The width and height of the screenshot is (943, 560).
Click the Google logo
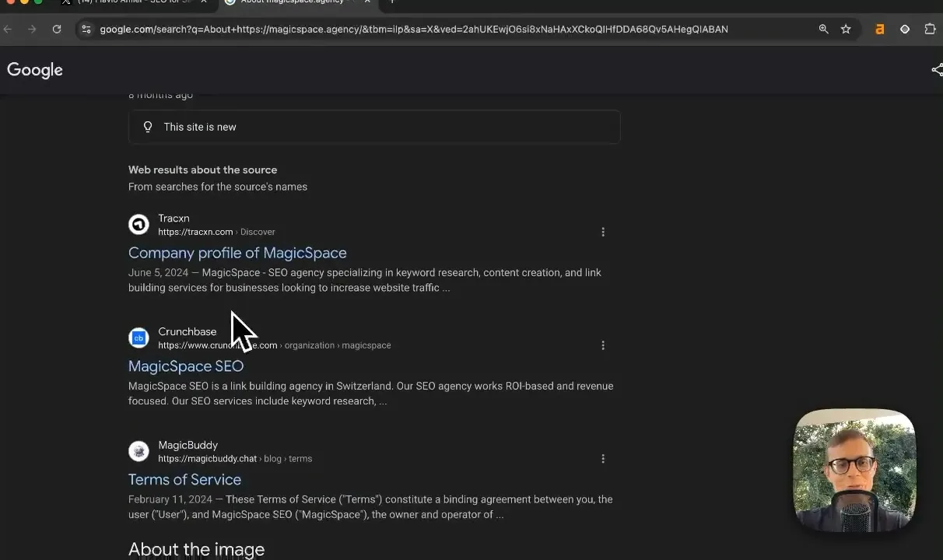(35, 70)
